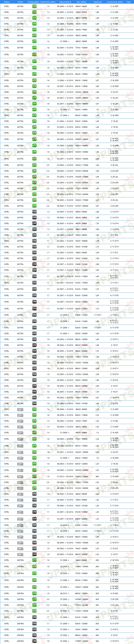The height and width of the screenshot is (644, 134).
Task: Click ON icon in Astra Kombi Z 13 DTH row
Action: point(34,494)
